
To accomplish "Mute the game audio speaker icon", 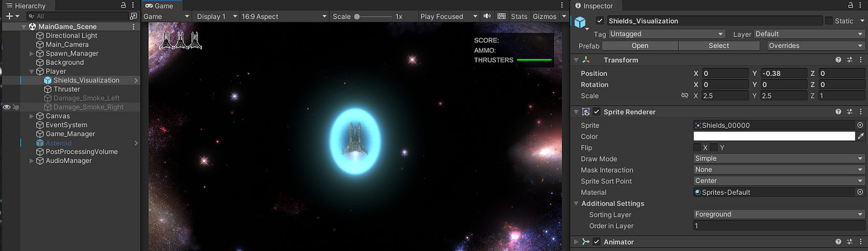I will click(x=487, y=16).
